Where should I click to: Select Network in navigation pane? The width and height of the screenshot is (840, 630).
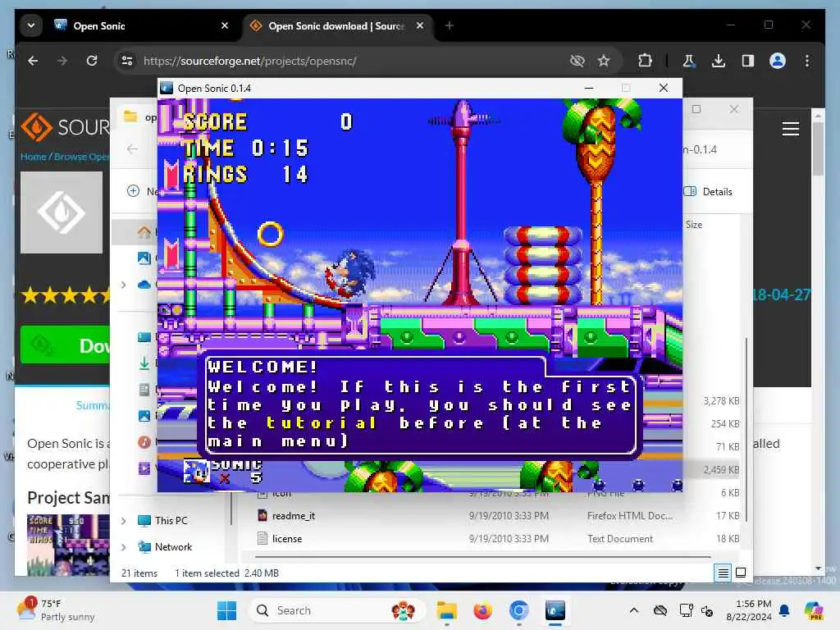(165, 547)
